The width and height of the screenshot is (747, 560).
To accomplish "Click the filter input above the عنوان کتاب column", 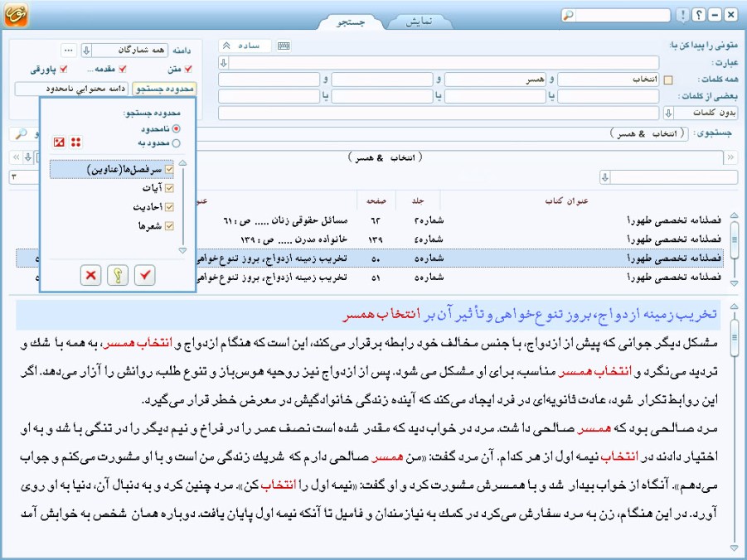I will (674, 177).
